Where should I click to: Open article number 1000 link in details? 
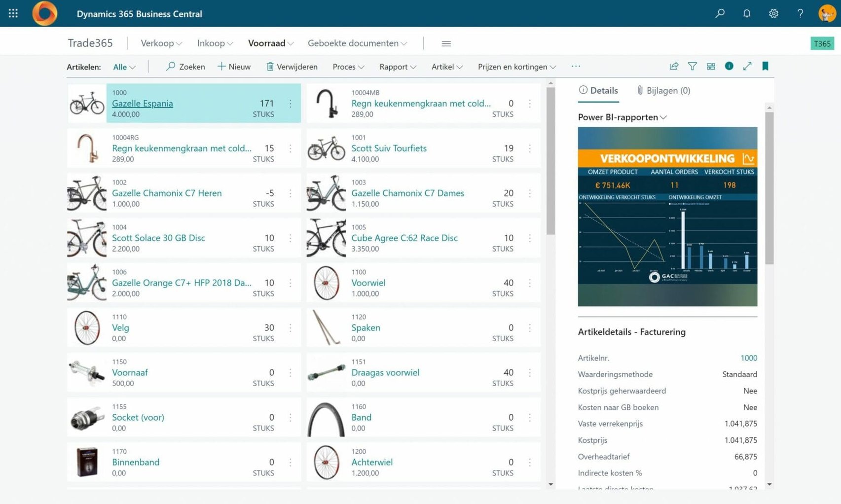pyautogui.click(x=749, y=358)
